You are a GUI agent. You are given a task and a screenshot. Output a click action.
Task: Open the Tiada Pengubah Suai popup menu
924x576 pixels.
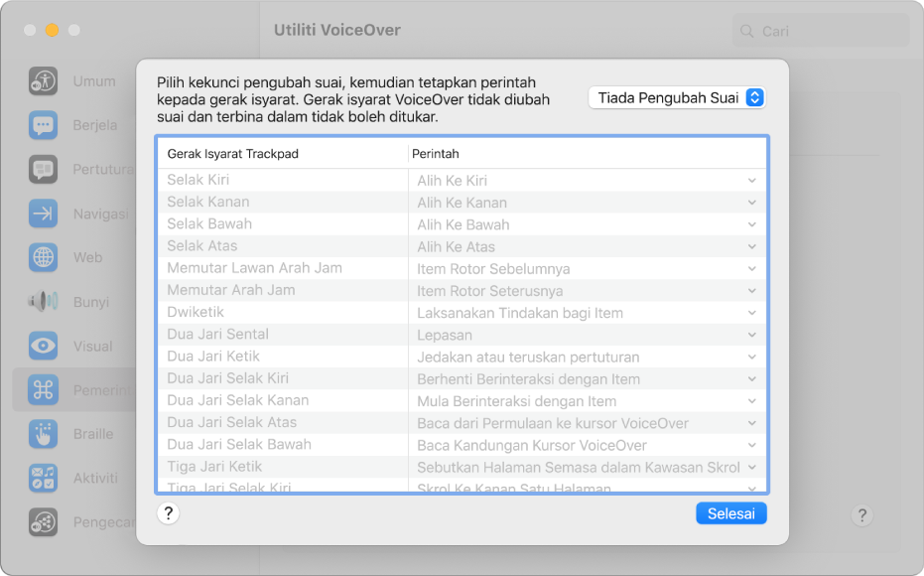tap(676, 97)
